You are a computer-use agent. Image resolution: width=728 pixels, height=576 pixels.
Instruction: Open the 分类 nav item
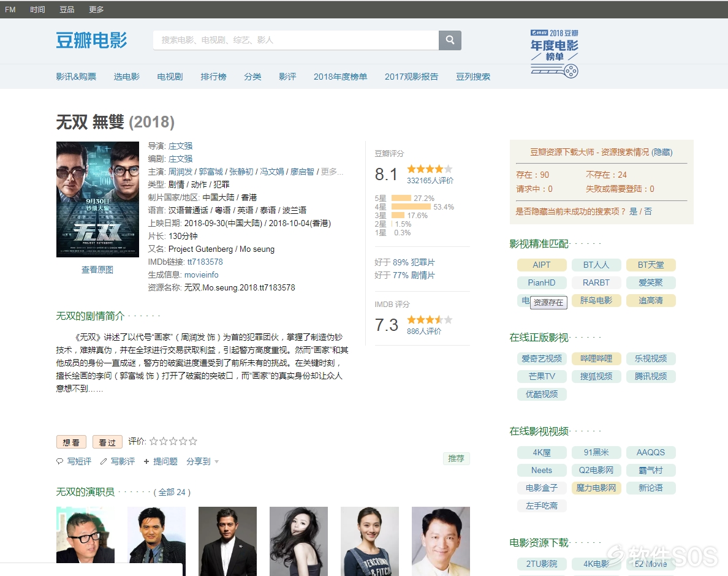(252, 77)
